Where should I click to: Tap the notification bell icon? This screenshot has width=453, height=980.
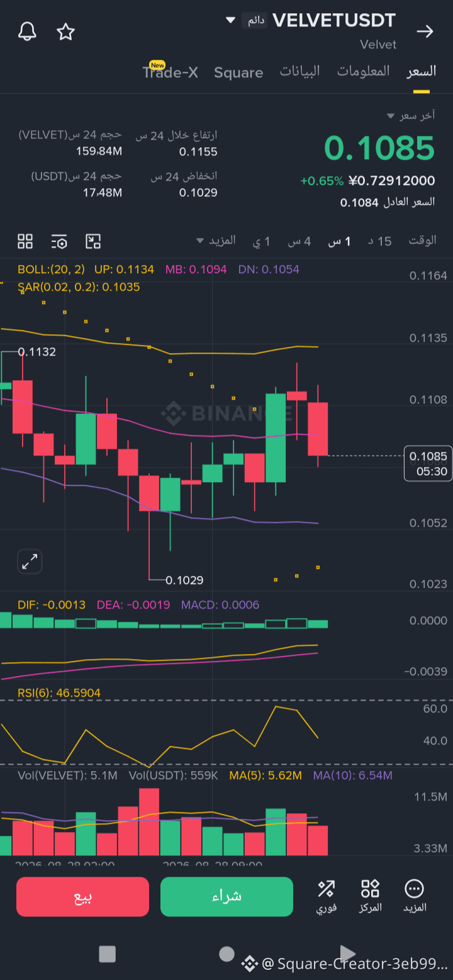click(x=27, y=31)
